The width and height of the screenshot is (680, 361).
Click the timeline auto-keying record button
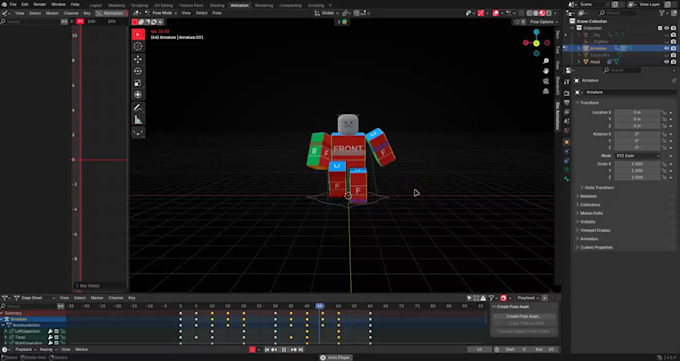(x=252, y=349)
